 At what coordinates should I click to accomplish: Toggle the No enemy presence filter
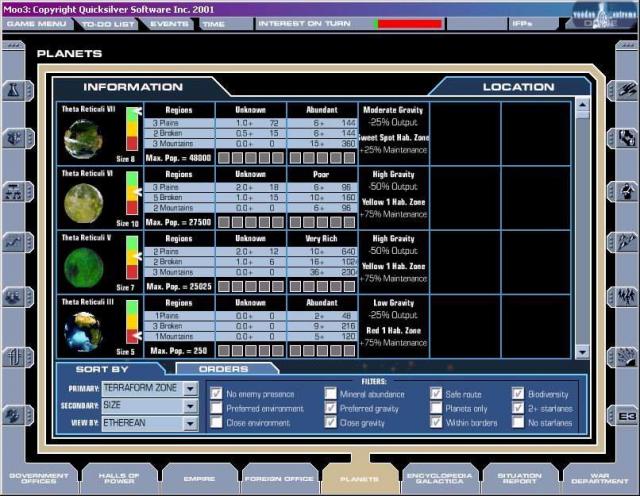(216, 394)
